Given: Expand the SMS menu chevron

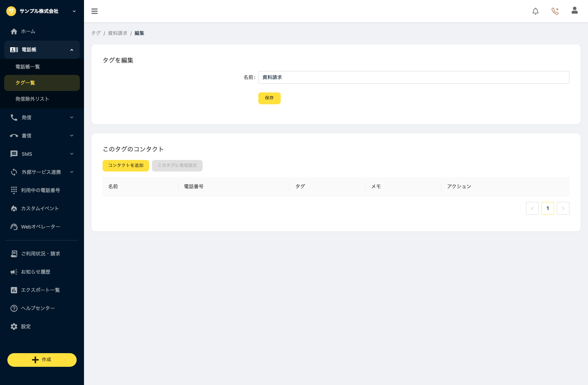Looking at the screenshot, I should tap(72, 154).
